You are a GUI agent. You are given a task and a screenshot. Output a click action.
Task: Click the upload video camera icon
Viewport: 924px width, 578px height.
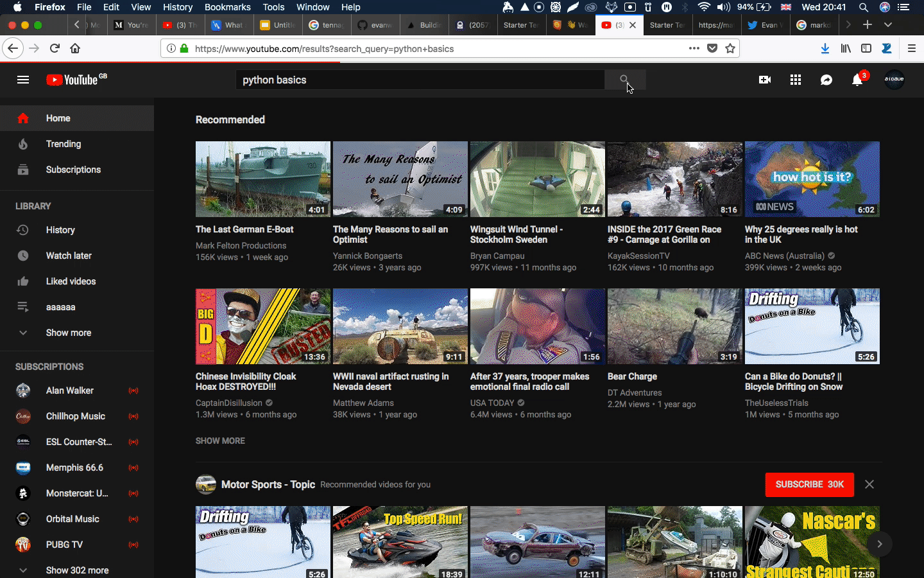764,80
